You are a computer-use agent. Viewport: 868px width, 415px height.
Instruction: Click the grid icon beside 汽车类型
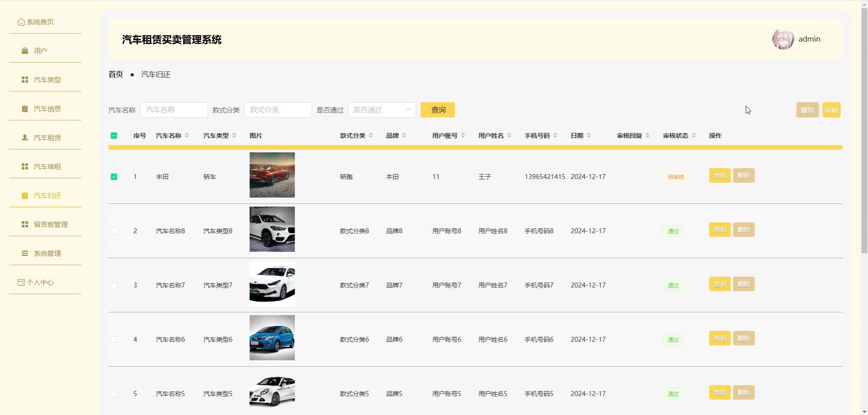[25, 80]
